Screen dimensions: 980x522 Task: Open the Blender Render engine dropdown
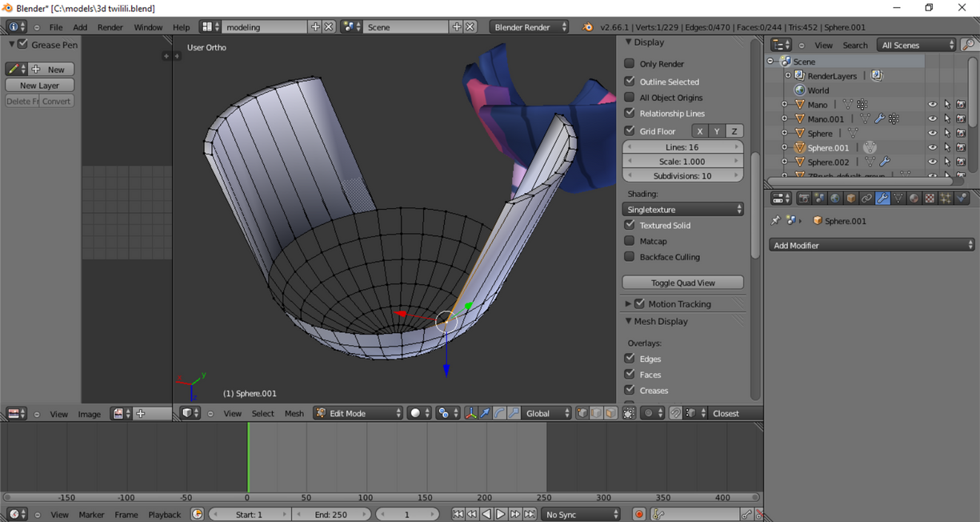click(x=529, y=27)
